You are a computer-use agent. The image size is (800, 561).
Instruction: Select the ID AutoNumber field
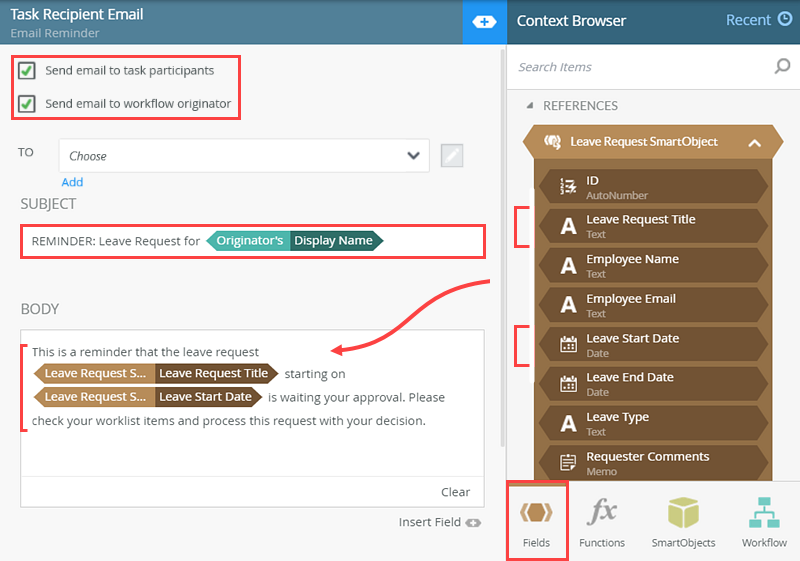(654, 187)
